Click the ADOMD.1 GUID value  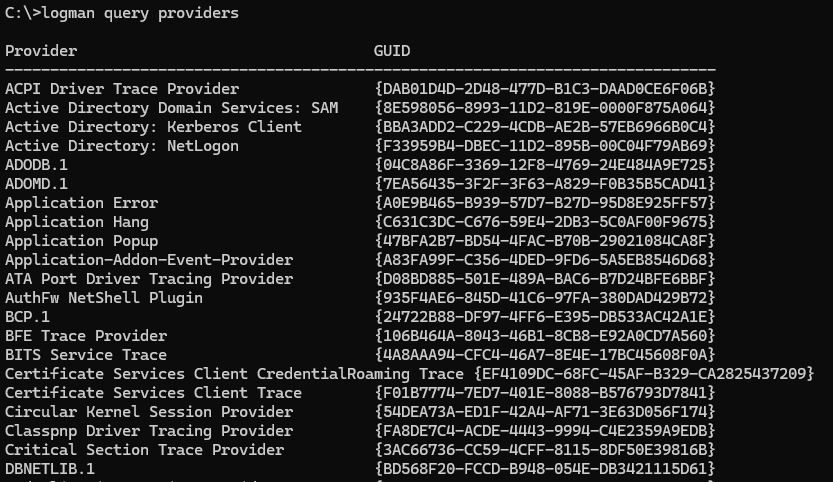(545, 184)
